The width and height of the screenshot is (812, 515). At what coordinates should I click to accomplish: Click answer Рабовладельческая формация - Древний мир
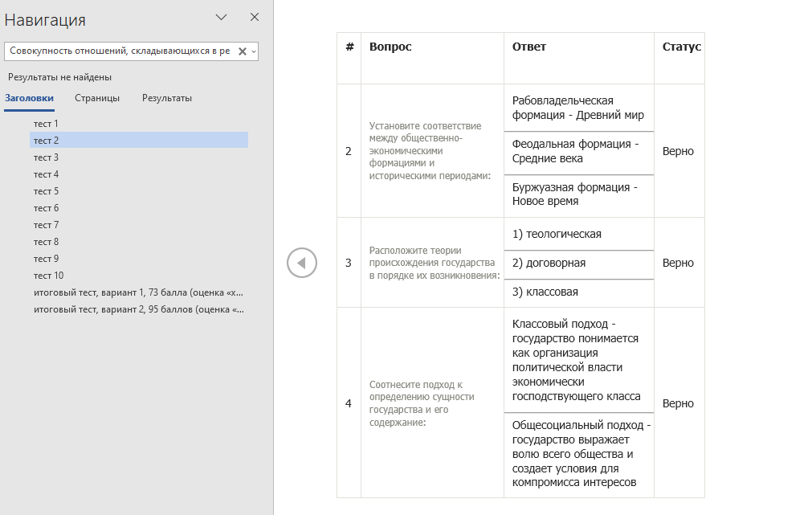(578, 108)
